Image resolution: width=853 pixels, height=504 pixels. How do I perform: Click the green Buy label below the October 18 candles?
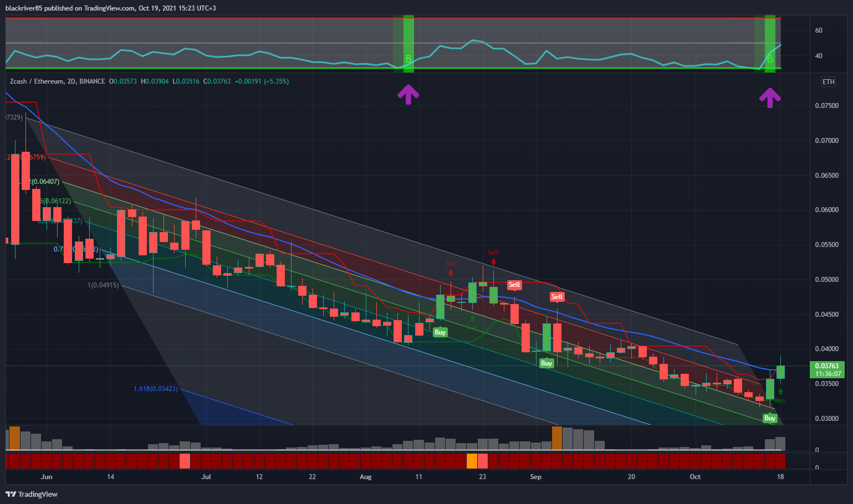click(770, 418)
